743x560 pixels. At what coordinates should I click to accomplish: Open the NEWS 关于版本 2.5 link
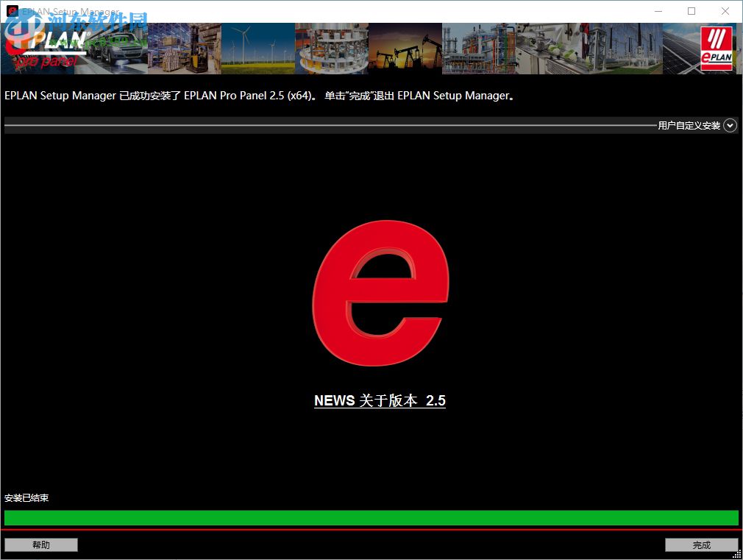[x=380, y=400]
